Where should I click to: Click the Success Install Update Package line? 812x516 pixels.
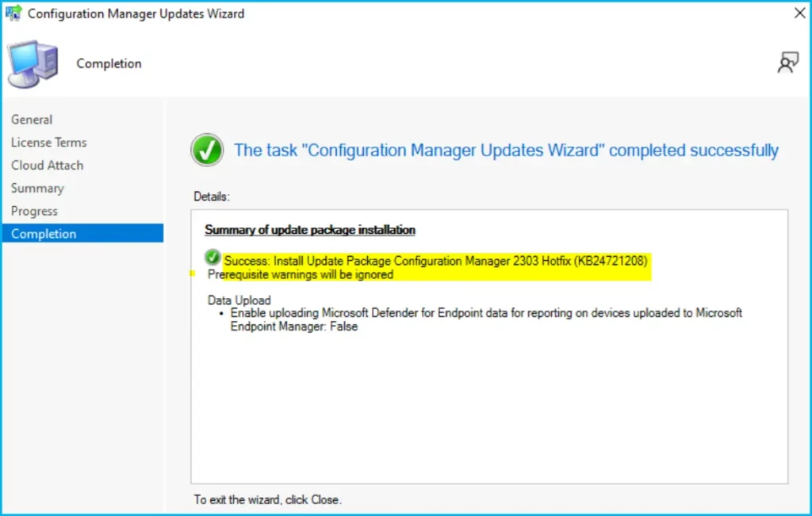[435, 261]
